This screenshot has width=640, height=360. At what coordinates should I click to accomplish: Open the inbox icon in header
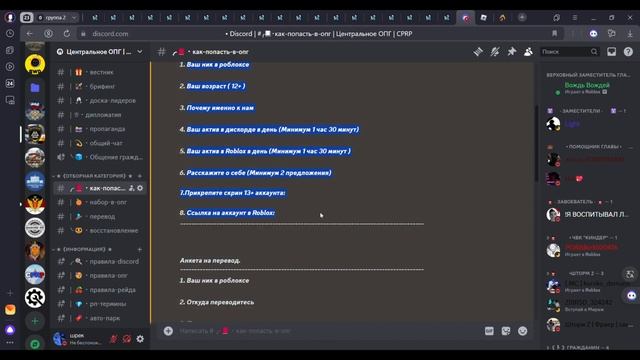click(x=611, y=52)
